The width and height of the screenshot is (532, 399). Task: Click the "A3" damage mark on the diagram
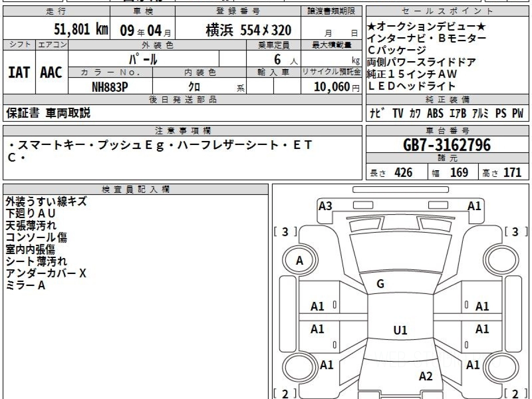click(325, 206)
